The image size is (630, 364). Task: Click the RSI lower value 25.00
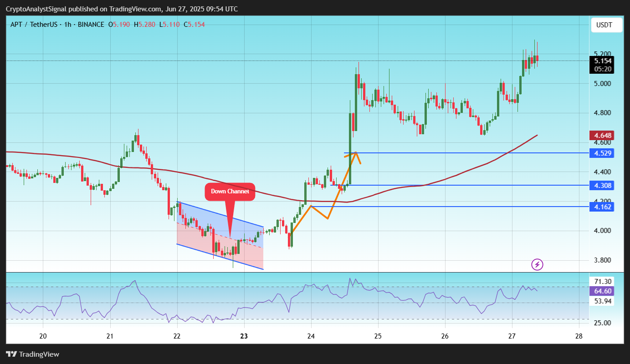pos(603,323)
